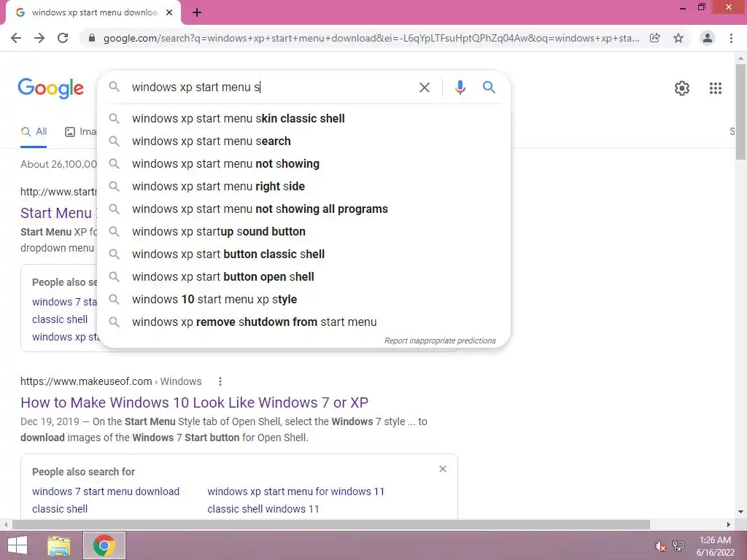
Task: Click the browser forward arrow
Action: (39, 38)
